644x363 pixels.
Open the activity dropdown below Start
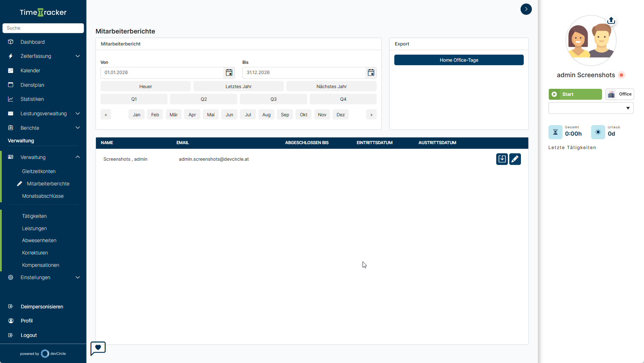591,108
